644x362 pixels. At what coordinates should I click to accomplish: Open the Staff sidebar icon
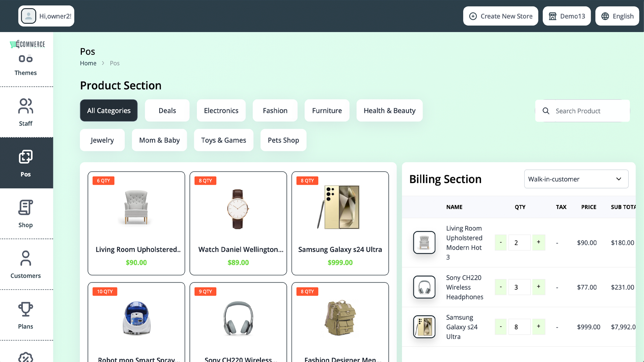(x=25, y=106)
